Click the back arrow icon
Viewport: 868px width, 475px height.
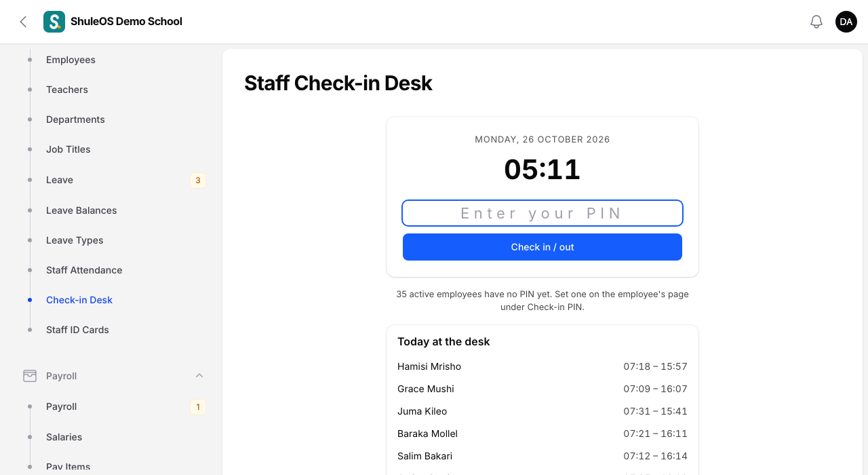coord(23,22)
